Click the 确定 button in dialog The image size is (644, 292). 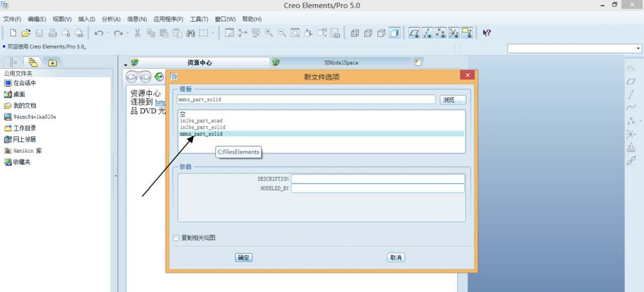tap(243, 257)
